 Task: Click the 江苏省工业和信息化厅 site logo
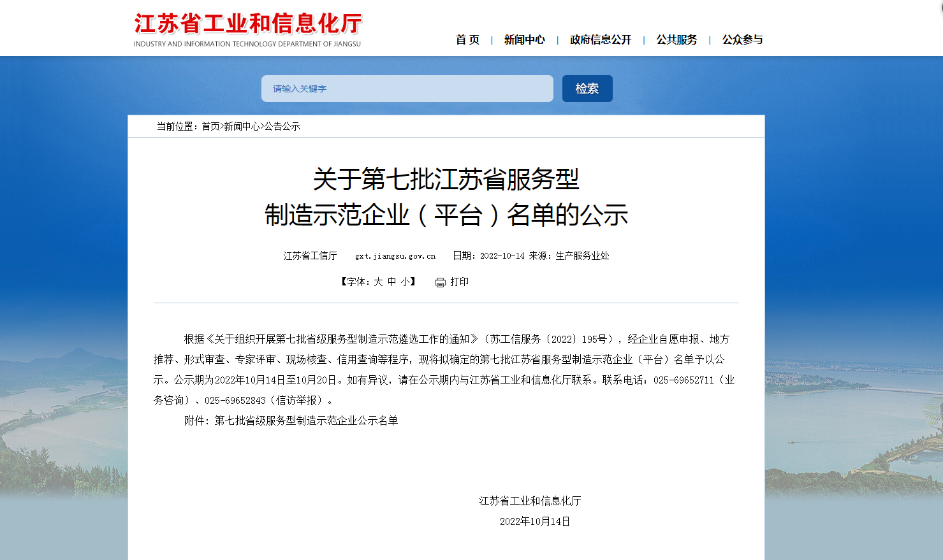click(247, 29)
